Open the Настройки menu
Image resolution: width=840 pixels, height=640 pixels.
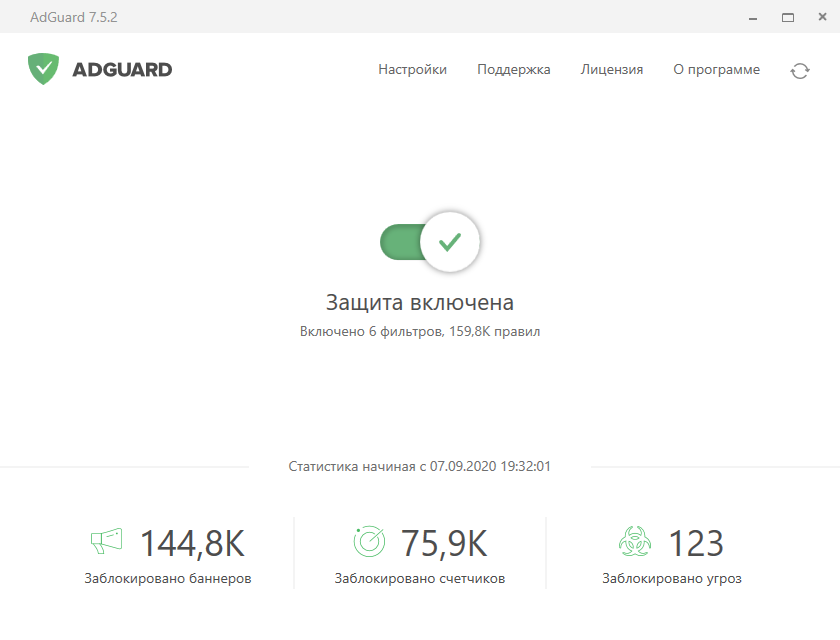[x=412, y=70]
